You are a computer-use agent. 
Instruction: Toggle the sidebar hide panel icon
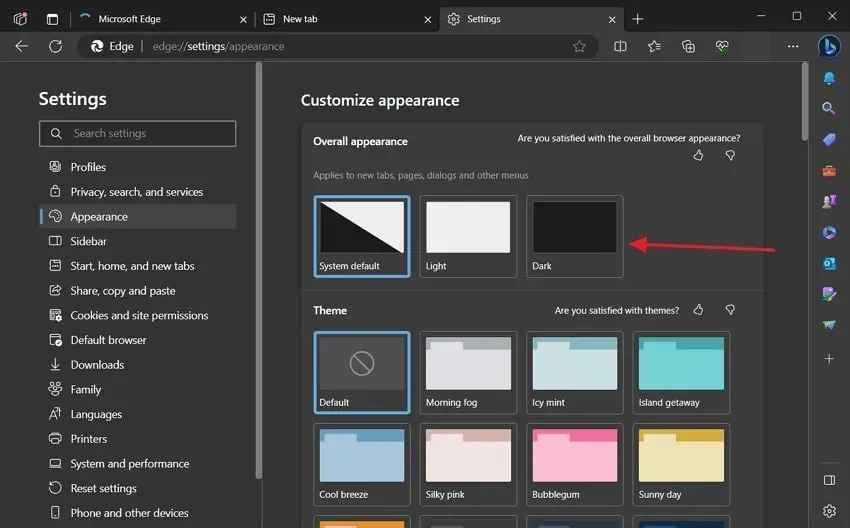(829, 480)
